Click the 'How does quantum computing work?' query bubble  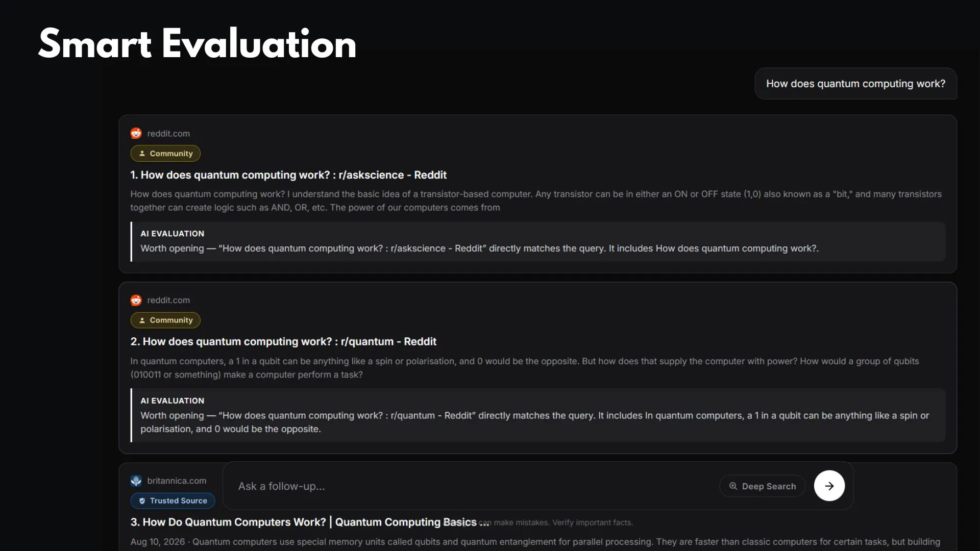point(855,84)
